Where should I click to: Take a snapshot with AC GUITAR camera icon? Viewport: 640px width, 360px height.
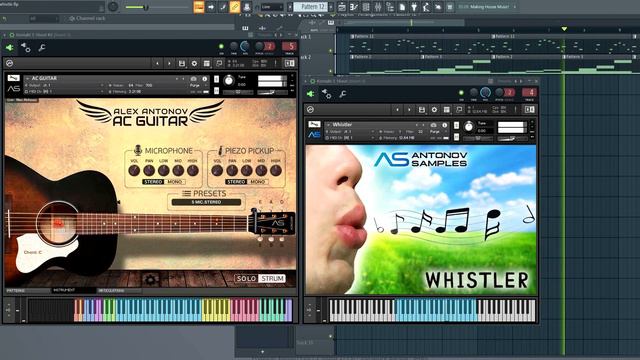(x=193, y=79)
